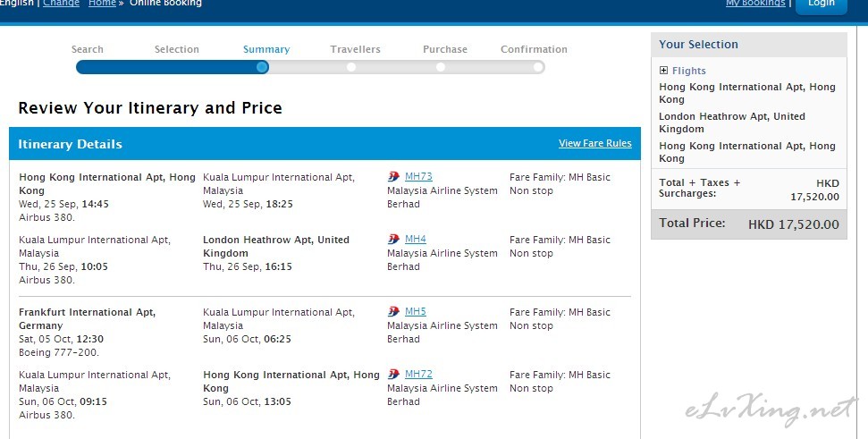Click the 'Wed, 25 Sep, 18:25' arrival time

[248, 204]
